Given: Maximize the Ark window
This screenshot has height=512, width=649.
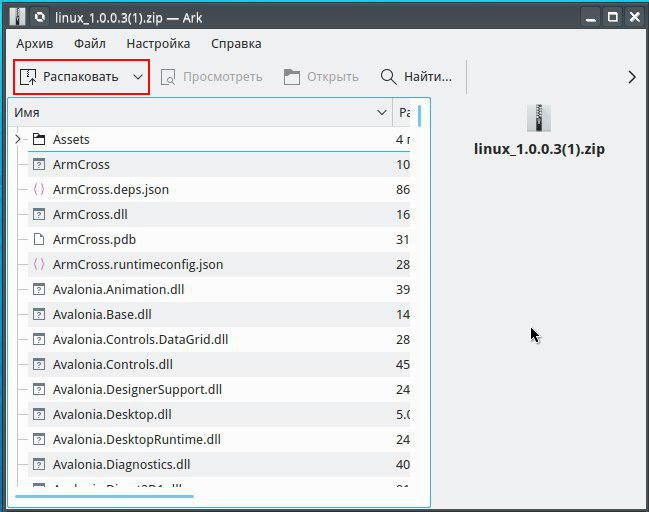Looking at the screenshot, I should click(613, 17).
